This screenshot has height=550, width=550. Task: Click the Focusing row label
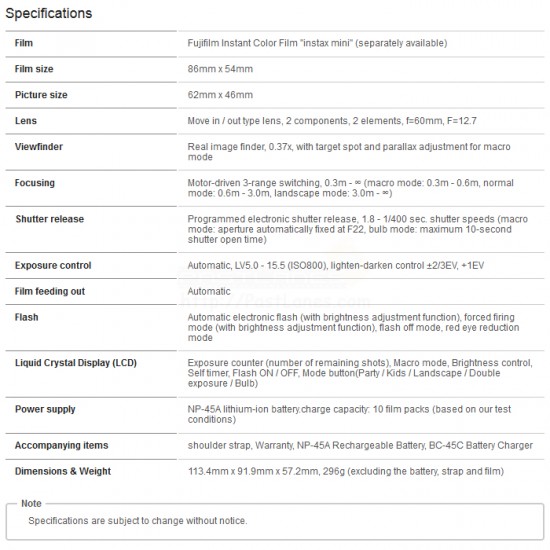(35, 183)
